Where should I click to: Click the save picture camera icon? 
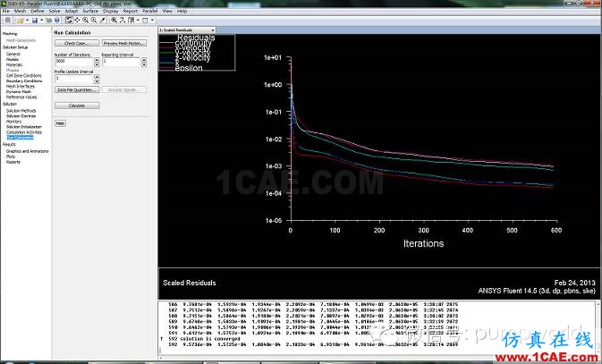49,20
